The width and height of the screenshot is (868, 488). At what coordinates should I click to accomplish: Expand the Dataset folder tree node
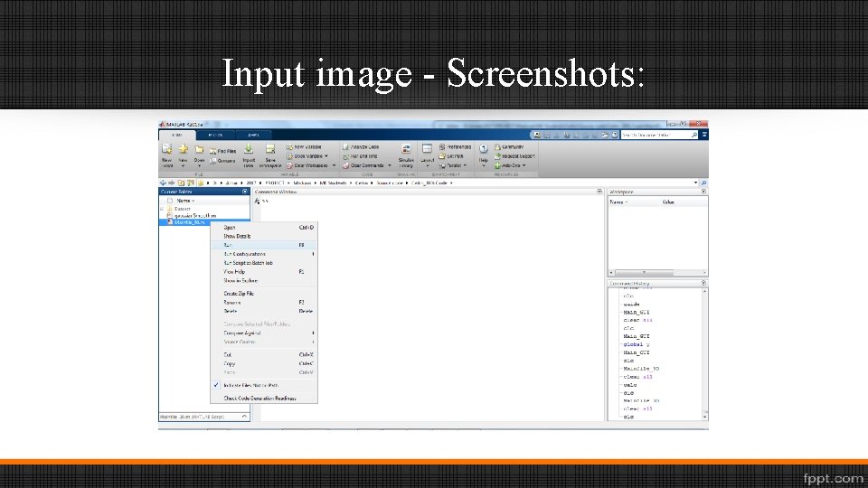point(162,209)
